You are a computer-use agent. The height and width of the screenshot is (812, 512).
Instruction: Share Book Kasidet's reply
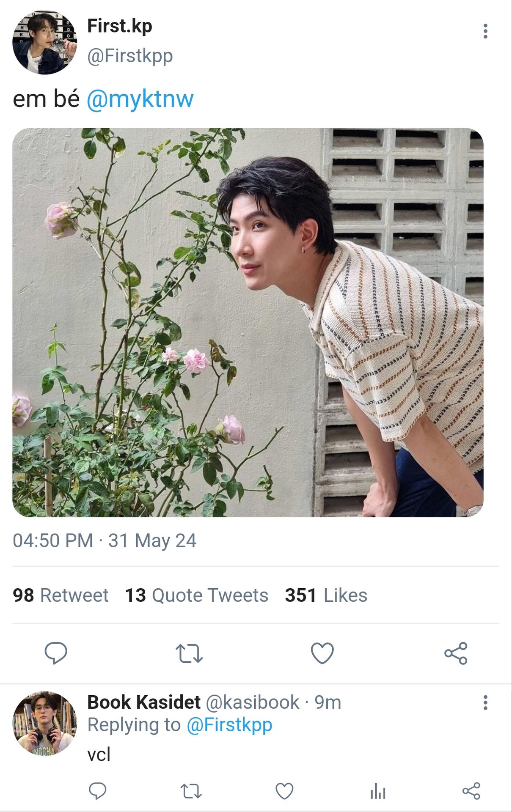click(x=471, y=790)
